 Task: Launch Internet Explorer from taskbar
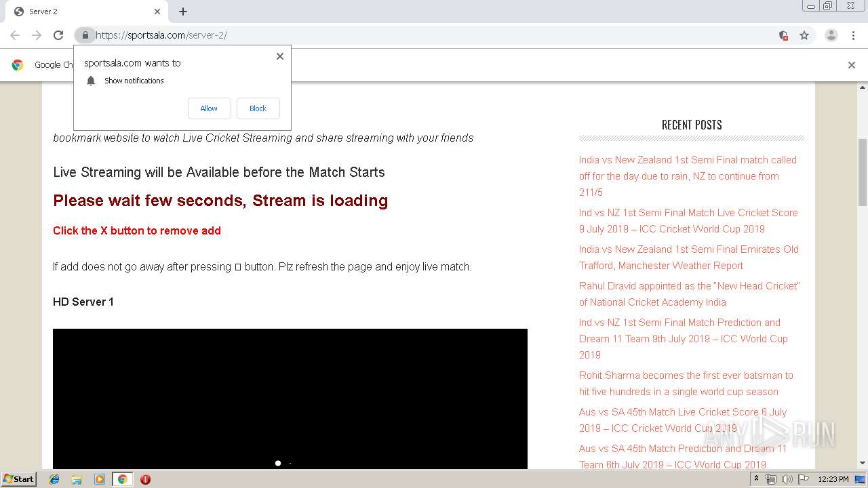click(x=54, y=479)
